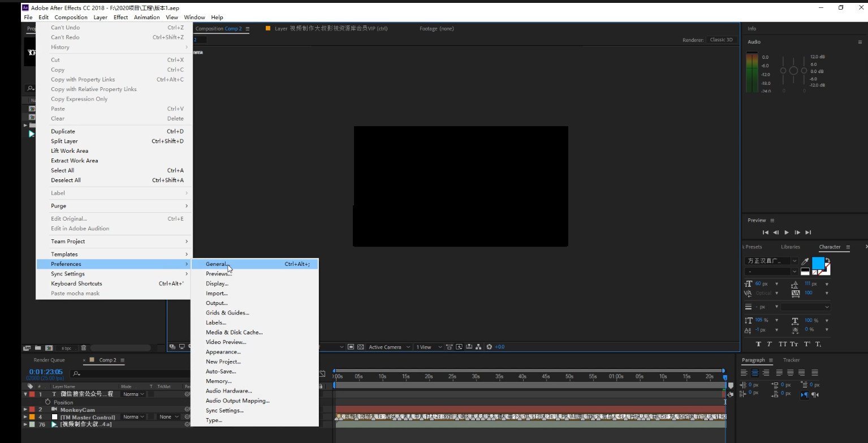Viewport: 868px width, 443px height.
Task: Jump to 30s on timeline ruler
Action: click(x=476, y=376)
